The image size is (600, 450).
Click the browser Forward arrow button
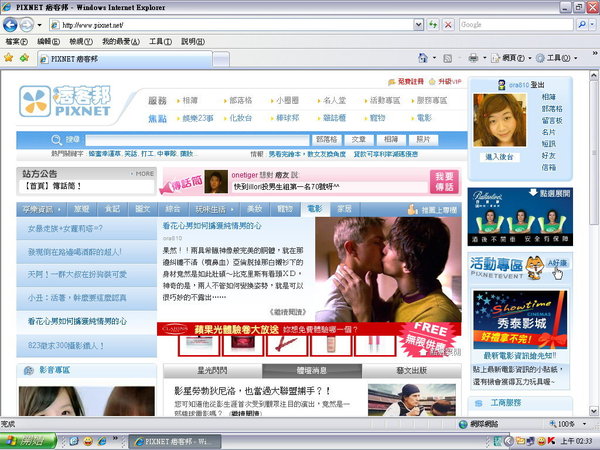(x=26, y=25)
